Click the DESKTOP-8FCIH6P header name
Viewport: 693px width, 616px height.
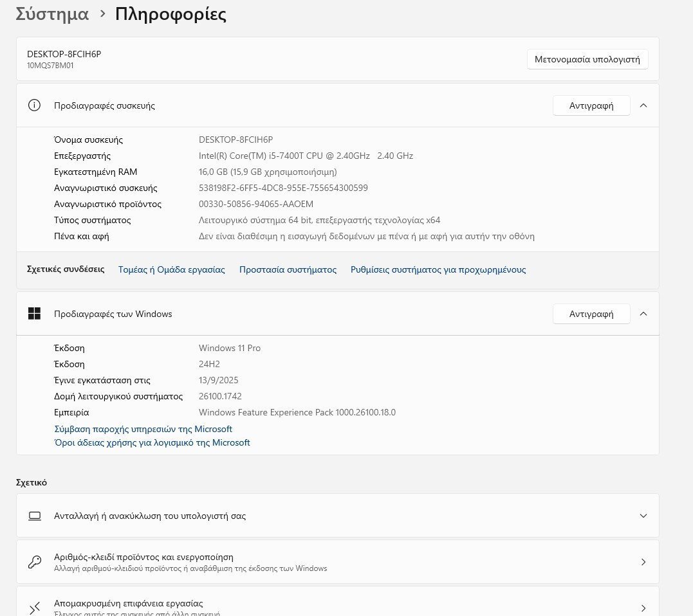(x=64, y=54)
